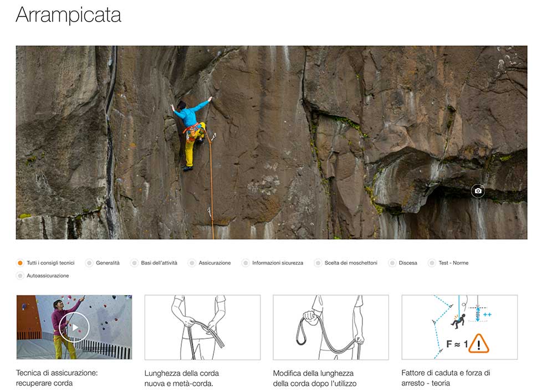Image resolution: width=547 pixels, height=392 pixels.
Task: Open the fall factor F≈1 diagram thumbnail
Action: pos(459,327)
